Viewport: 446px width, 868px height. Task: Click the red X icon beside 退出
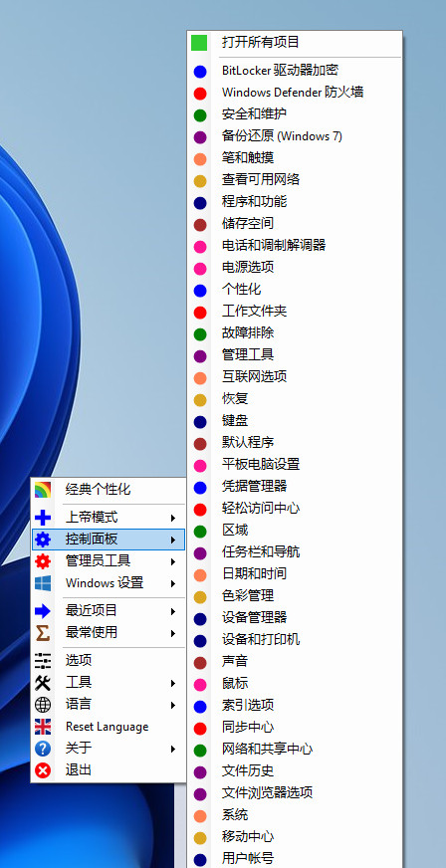pyautogui.click(x=43, y=770)
